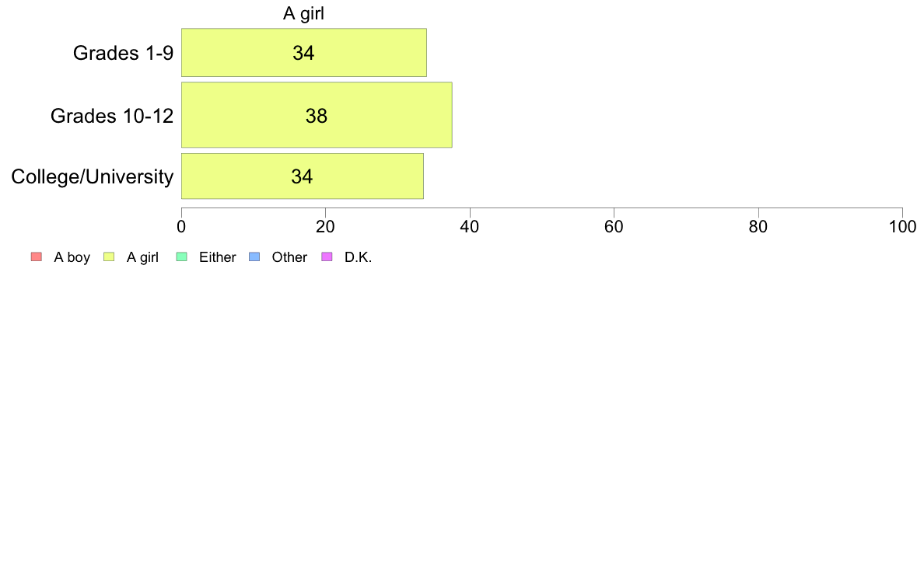This screenshot has width=924, height=572.
Task: Click the D.K. legend label text
Action: click(359, 257)
